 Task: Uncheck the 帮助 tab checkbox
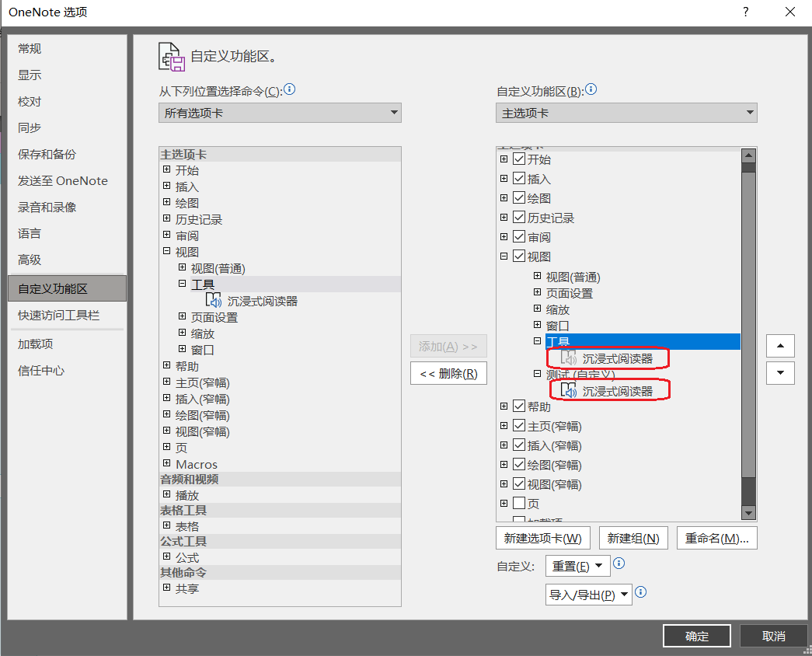[519, 405]
